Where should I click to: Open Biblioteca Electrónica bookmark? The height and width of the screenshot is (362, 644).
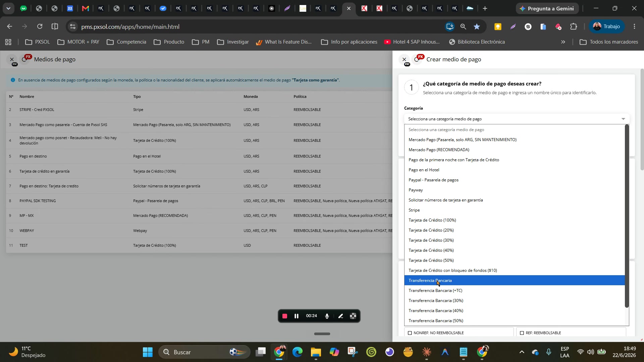click(477, 42)
